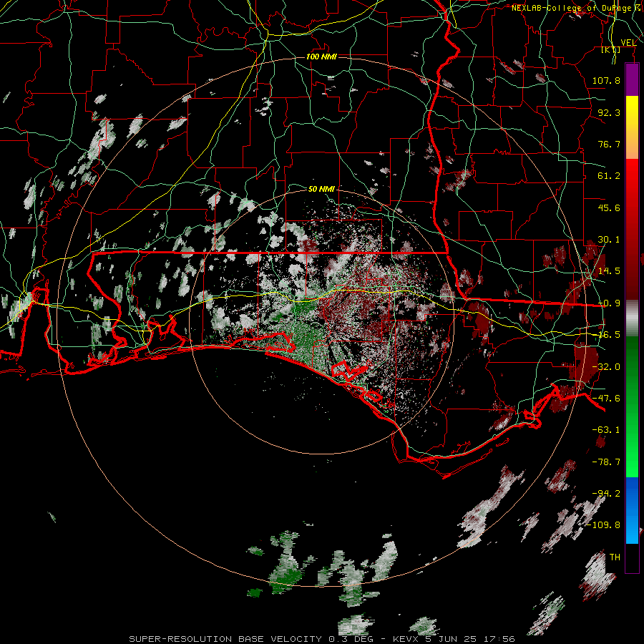Click the -109.8 velocity scale value

click(x=603, y=525)
